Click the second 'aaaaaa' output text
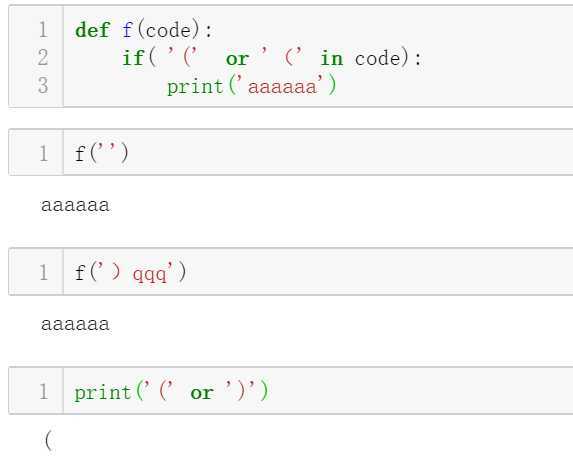Image resolution: width=573 pixels, height=463 pixels. click(x=75, y=325)
